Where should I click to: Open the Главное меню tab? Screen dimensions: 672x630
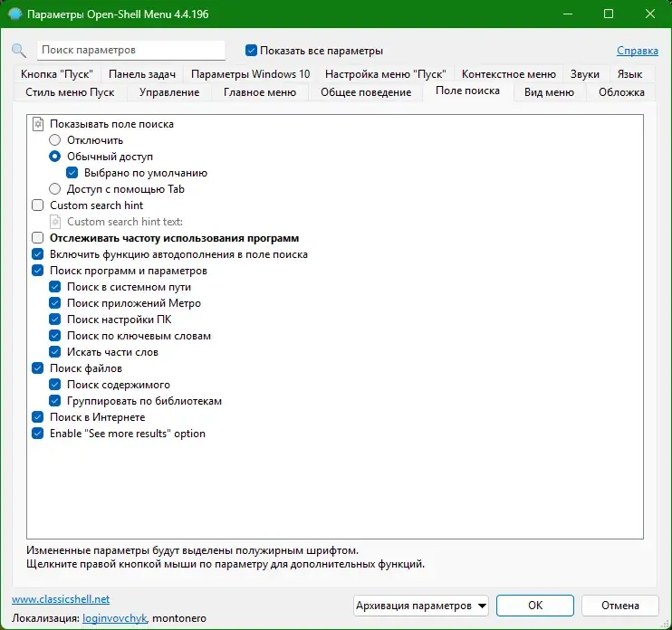pyautogui.click(x=260, y=92)
